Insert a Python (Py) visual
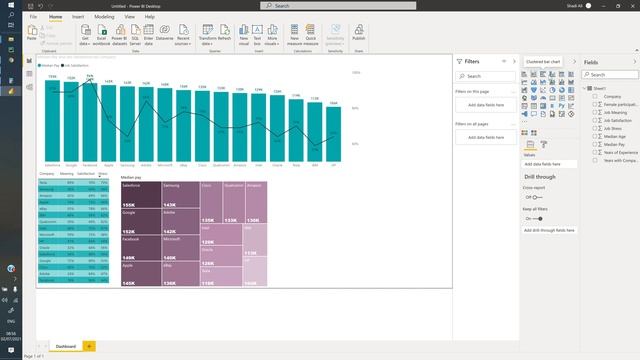Screen dimensions: 640x360 (562, 106)
